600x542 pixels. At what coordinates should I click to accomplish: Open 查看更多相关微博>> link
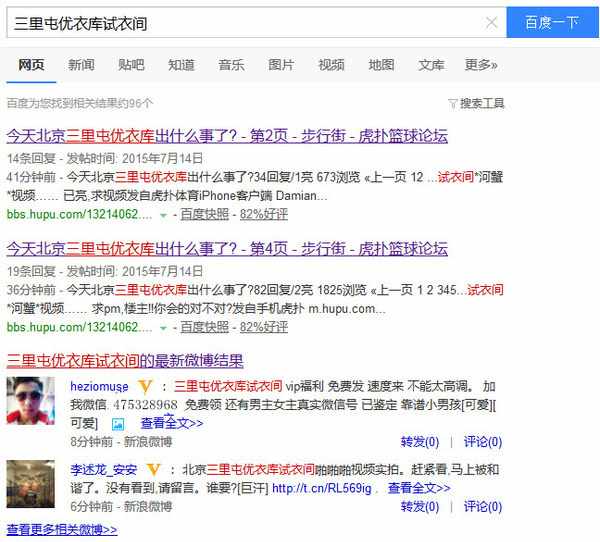click(62, 530)
